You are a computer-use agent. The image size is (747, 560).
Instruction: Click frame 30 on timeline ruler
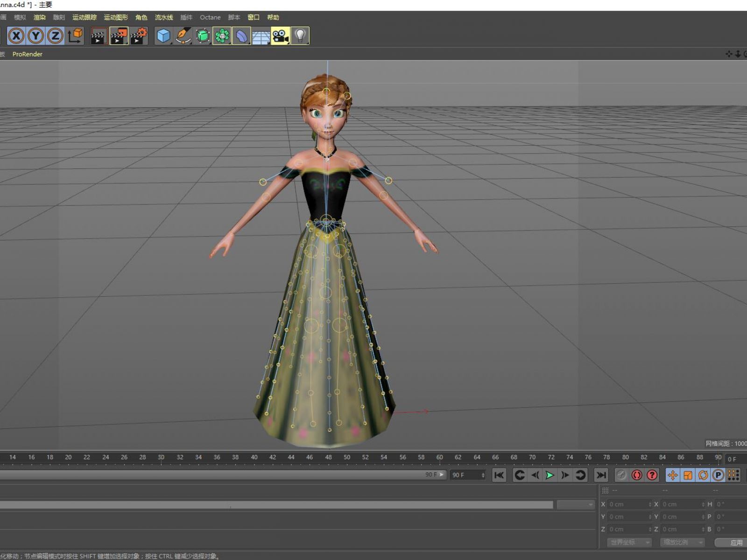(161, 457)
